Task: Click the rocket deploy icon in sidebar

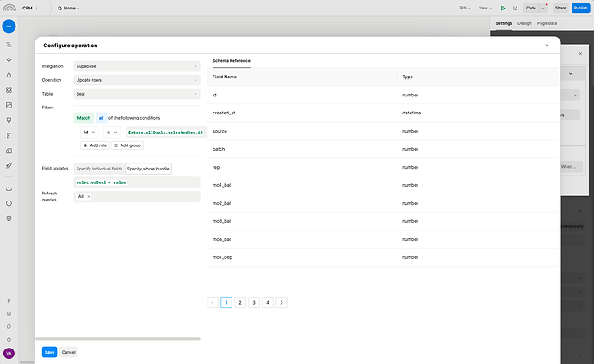Action: coord(9,164)
